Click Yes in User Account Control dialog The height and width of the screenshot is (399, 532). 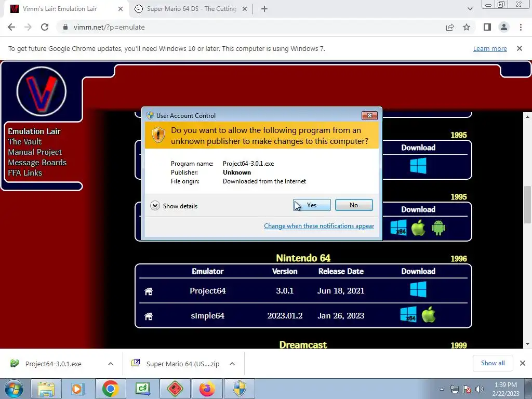(x=312, y=205)
